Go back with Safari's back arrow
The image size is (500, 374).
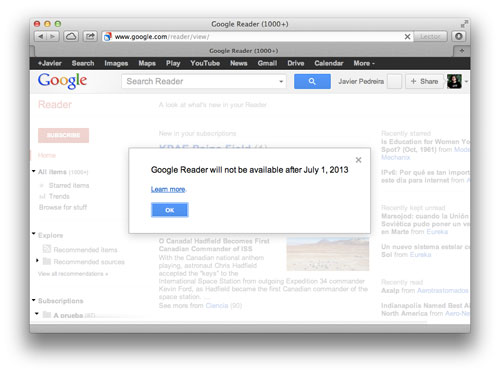tap(40, 36)
